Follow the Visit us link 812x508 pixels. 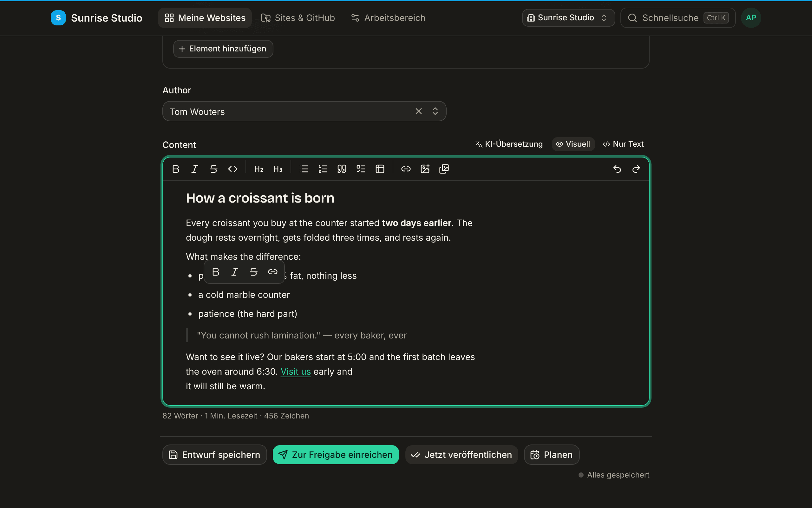(296, 371)
